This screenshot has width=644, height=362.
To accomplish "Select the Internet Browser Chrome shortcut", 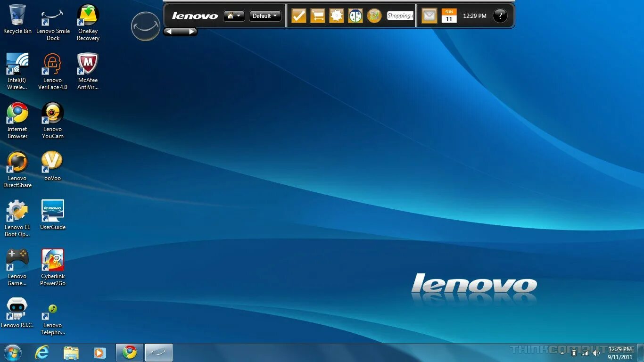I will click(x=17, y=121).
